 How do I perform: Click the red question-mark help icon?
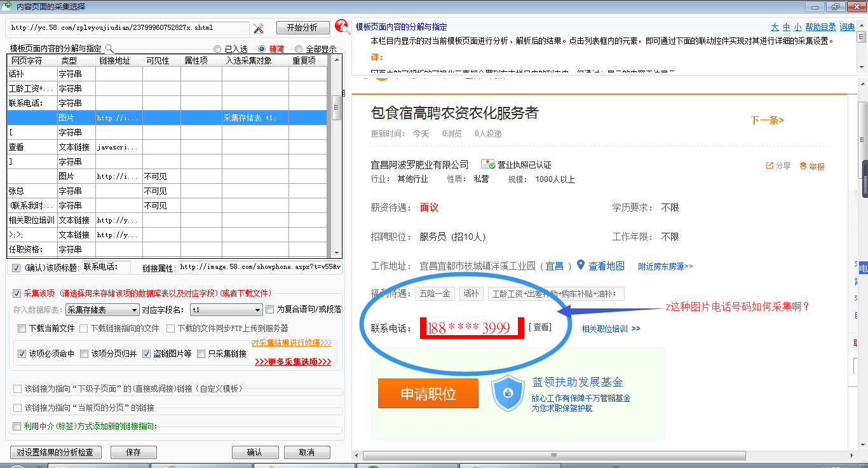coord(342,27)
